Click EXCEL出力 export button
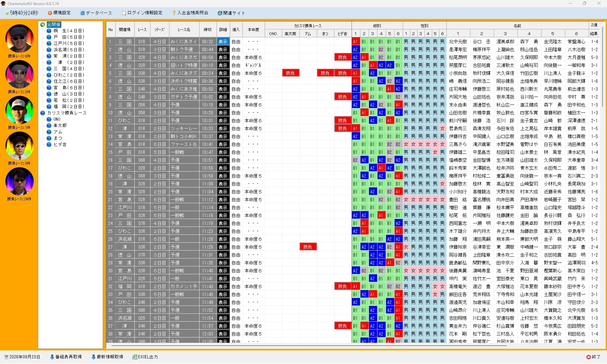 click(145, 357)
